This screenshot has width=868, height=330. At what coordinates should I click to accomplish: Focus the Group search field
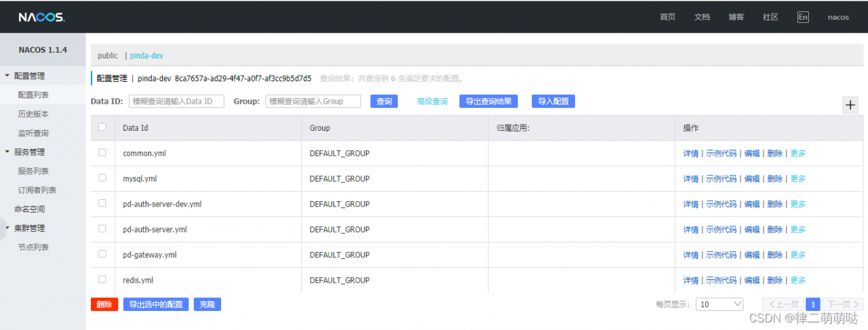click(313, 101)
